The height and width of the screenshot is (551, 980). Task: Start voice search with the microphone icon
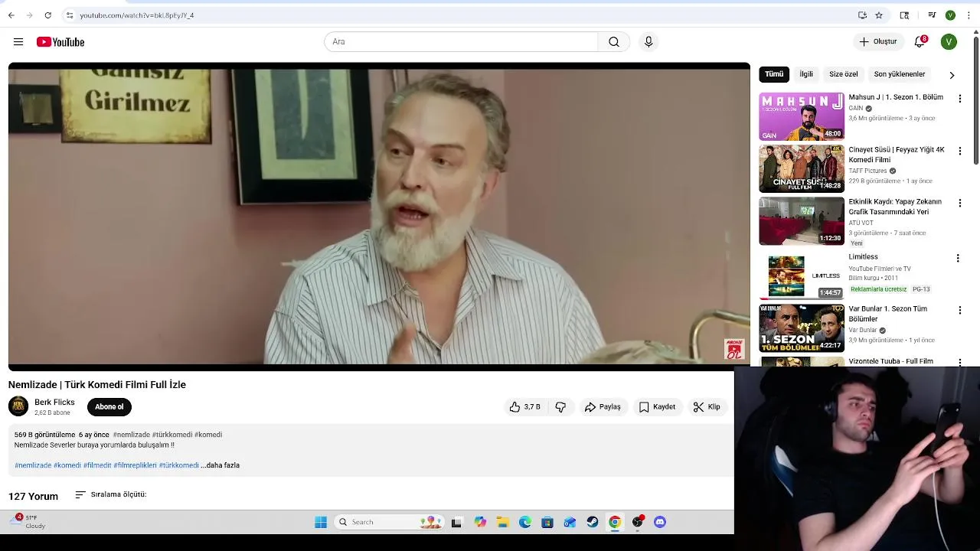point(648,42)
